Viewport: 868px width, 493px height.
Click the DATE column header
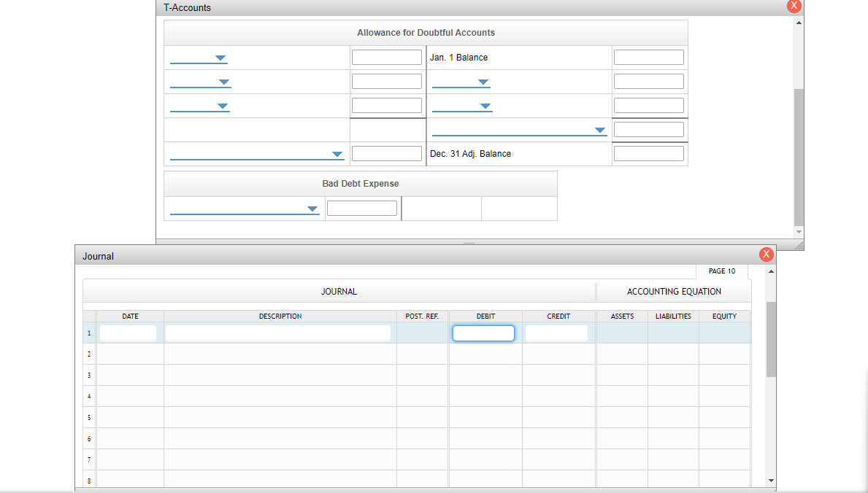point(130,317)
